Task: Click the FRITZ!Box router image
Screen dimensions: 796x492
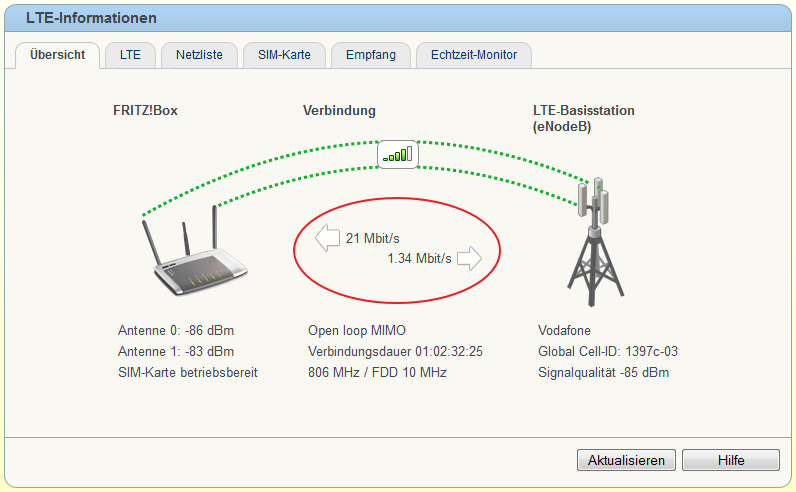Action: click(x=195, y=251)
